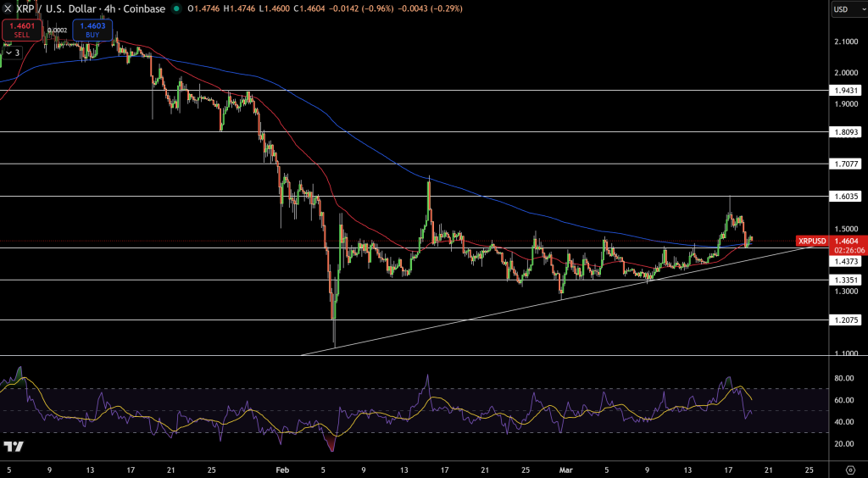Click the 2.0000 price axis value
Screen dimensions: 868x478
pos(845,73)
